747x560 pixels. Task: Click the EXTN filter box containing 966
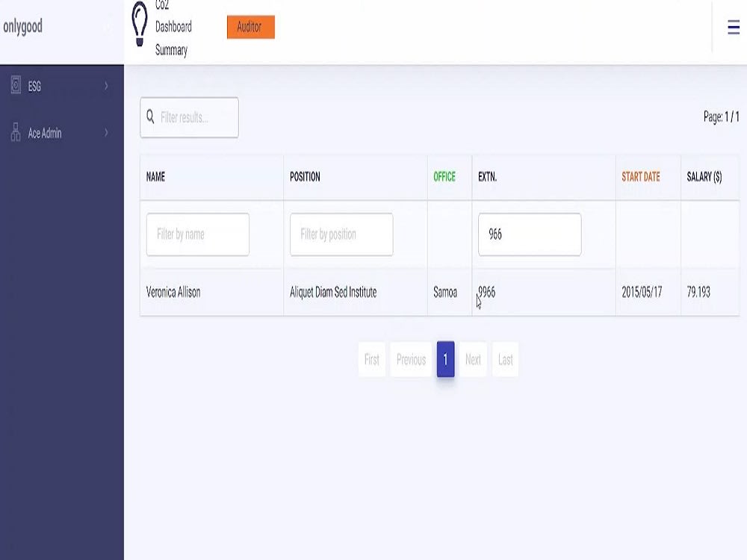click(530, 234)
